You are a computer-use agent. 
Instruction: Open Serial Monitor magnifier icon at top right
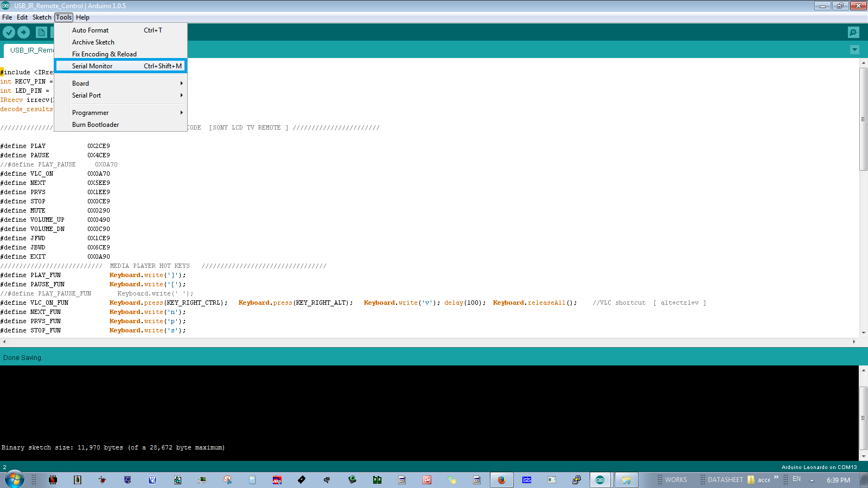point(853,32)
